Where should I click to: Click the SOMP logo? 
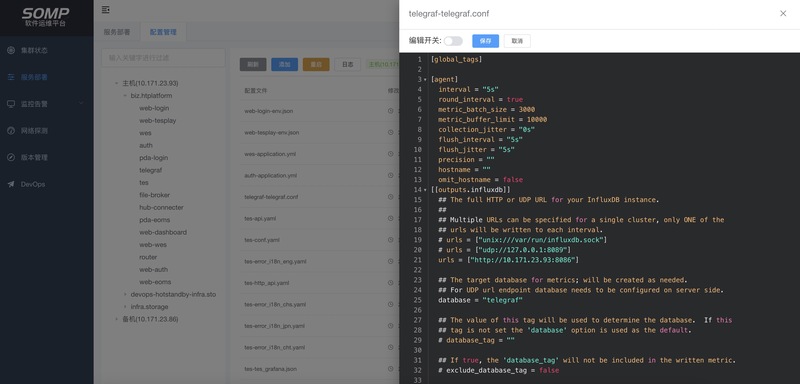(x=45, y=17)
